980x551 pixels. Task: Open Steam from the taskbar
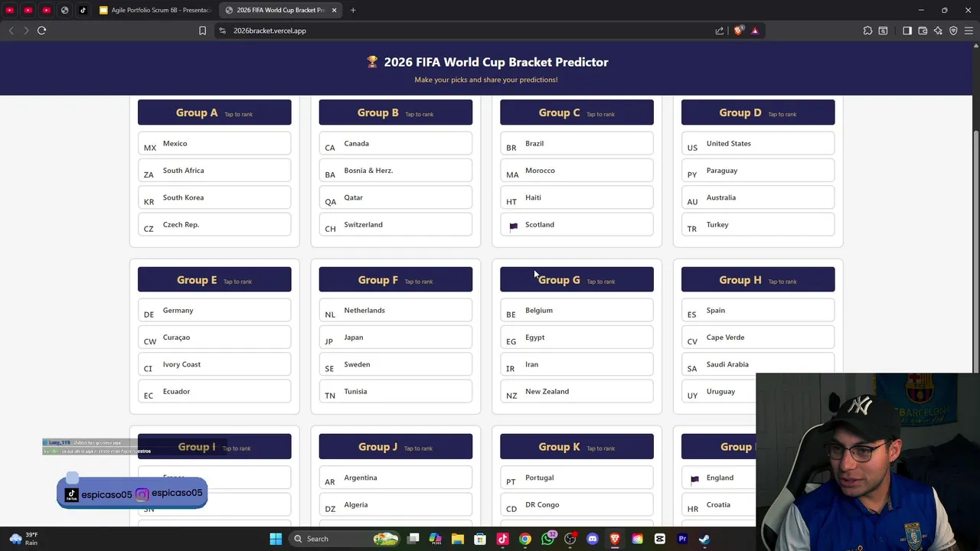click(x=704, y=539)
